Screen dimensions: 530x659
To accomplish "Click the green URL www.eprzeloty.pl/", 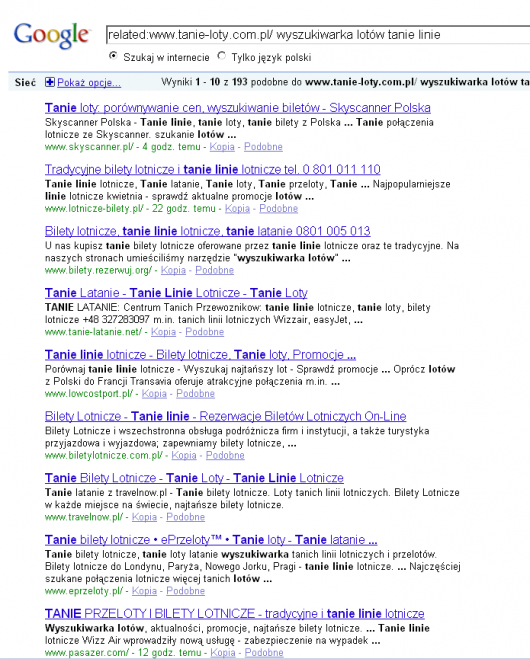I will pyautogui.click(x=84, y=591).
